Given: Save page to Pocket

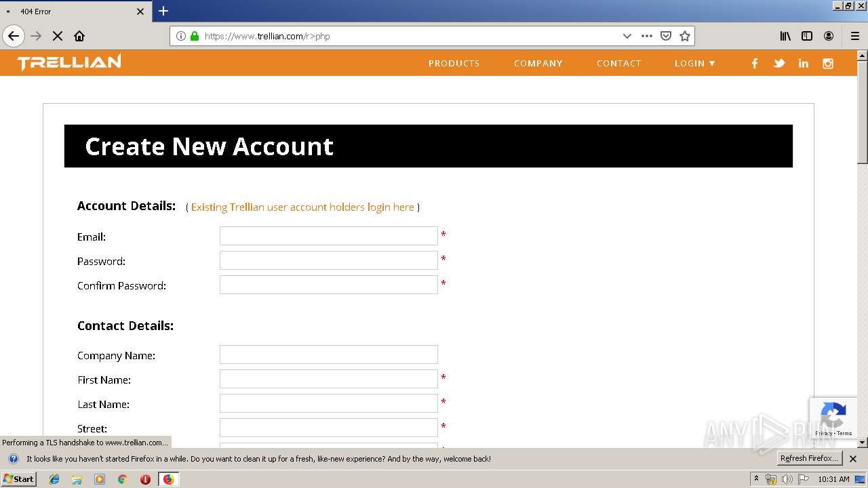Looking at the screenshot, I should tap(666, 36).
